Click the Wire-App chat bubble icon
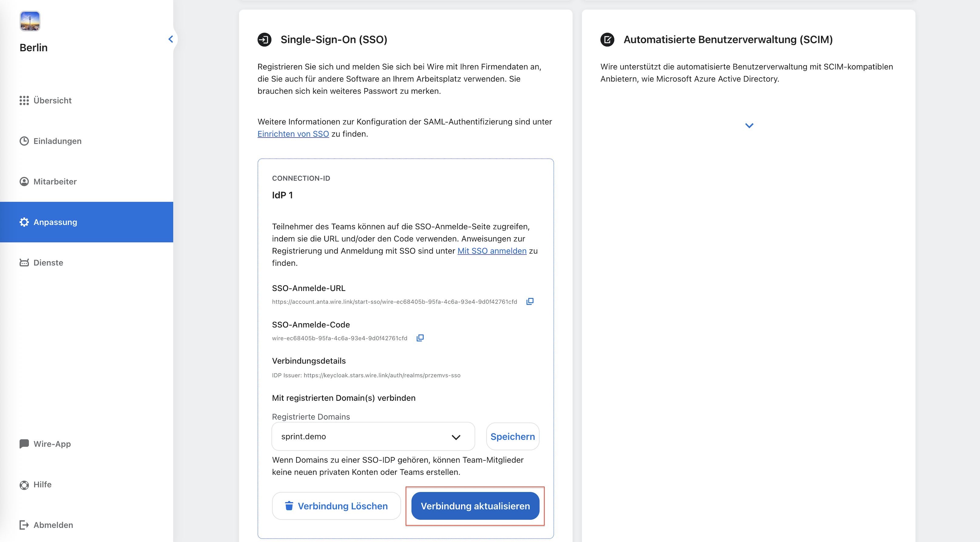This screenshot has width=980, height=542. 24,443
